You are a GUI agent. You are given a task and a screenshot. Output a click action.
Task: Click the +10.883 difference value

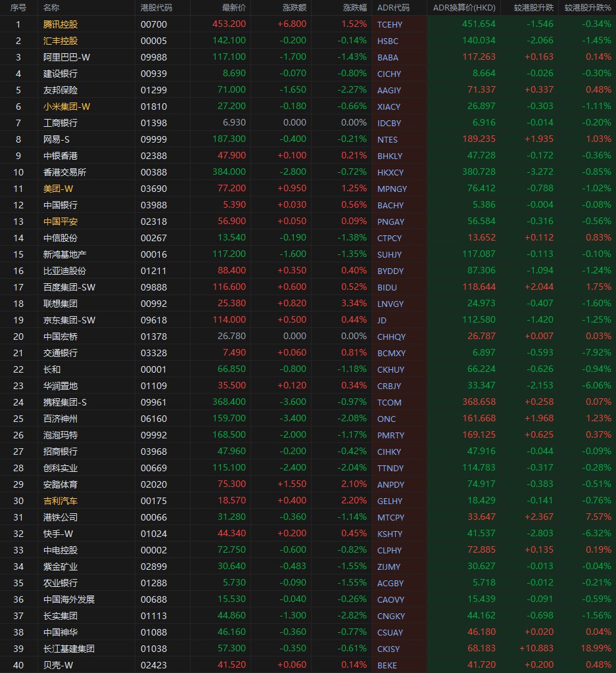point(536,647)
